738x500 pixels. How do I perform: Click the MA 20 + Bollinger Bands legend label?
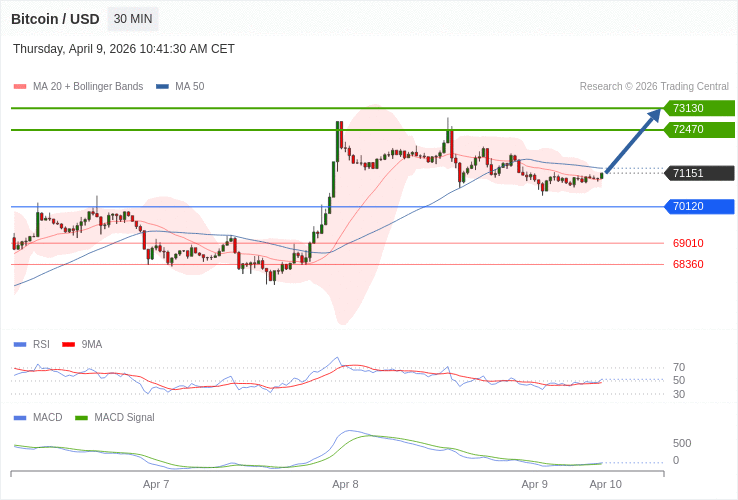(x=88, y=87)
